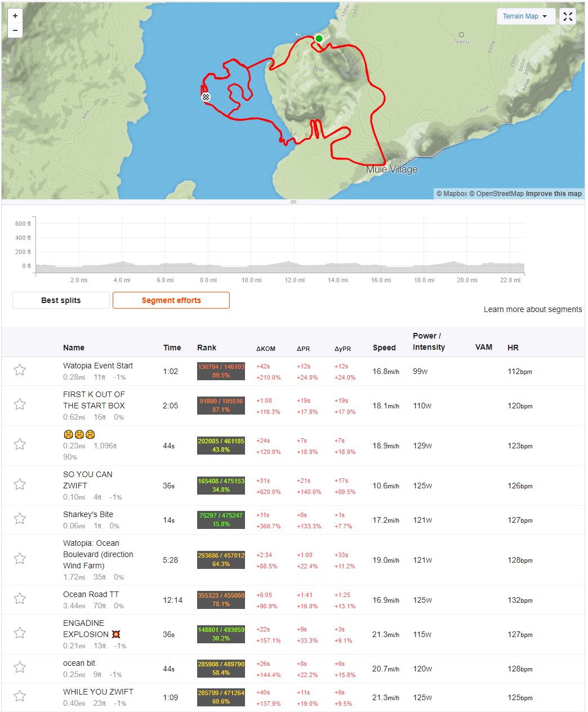Click the VAM column header
Image resolution: width=588 pixels, height=712 pixels.
[484, 347]
